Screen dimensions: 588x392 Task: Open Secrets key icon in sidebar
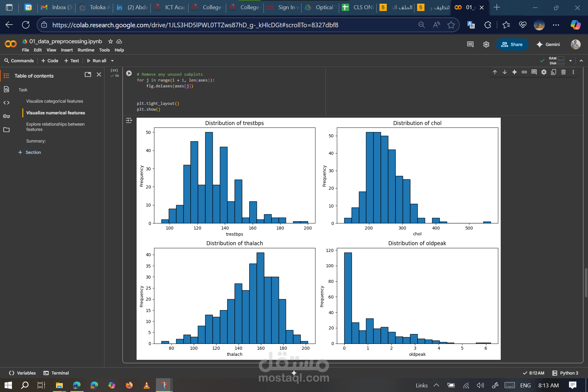6,116
